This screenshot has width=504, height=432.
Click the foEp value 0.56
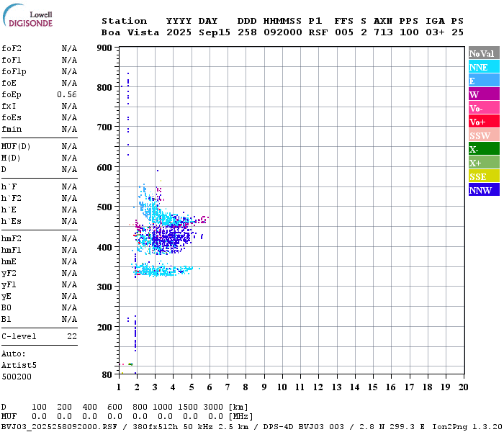click(67, 94)
